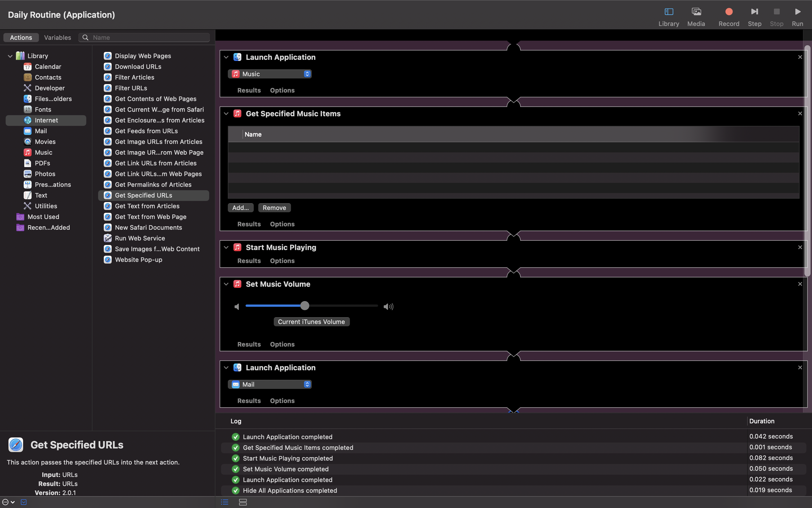
Task: Show Results of Set Music Volume
Action: tap(249, 345)
